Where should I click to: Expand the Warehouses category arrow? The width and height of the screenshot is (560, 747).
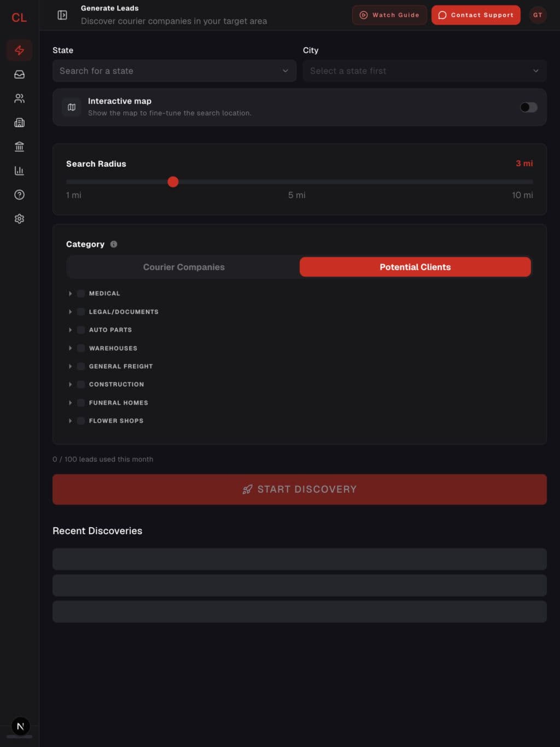pyautogui.click(x=70, y=348)
